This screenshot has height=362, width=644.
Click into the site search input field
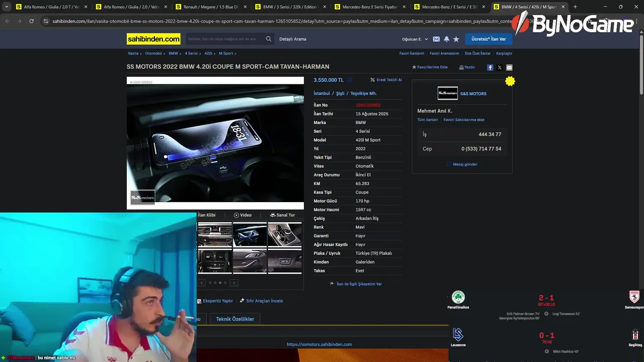224,39
